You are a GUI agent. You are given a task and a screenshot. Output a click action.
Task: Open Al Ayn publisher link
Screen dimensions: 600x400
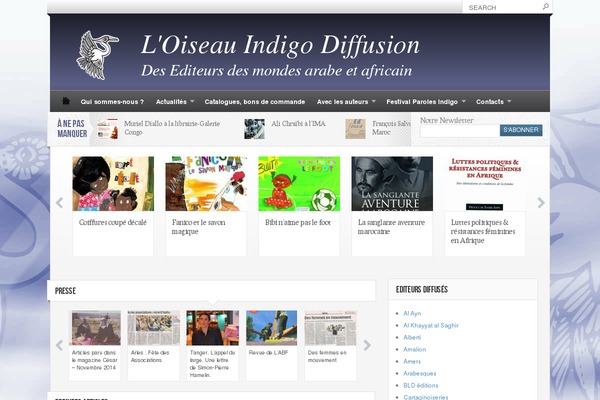[412, 313]
